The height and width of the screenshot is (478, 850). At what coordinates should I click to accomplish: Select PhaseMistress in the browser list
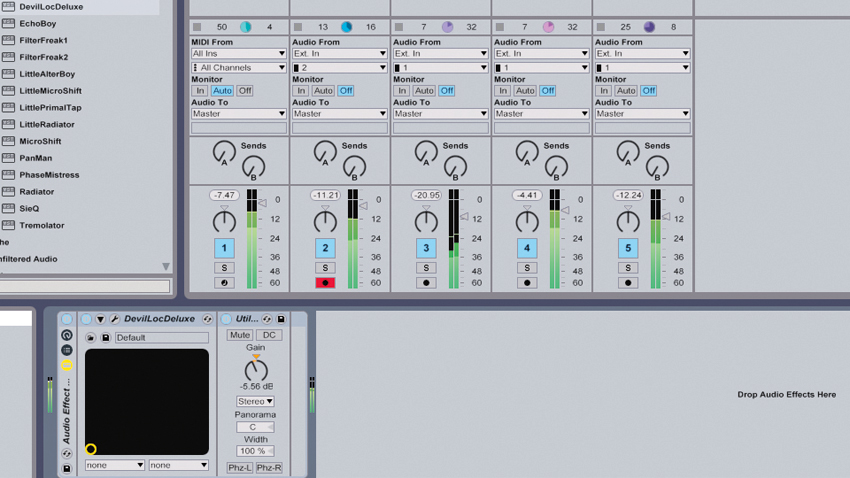point(49,175)
